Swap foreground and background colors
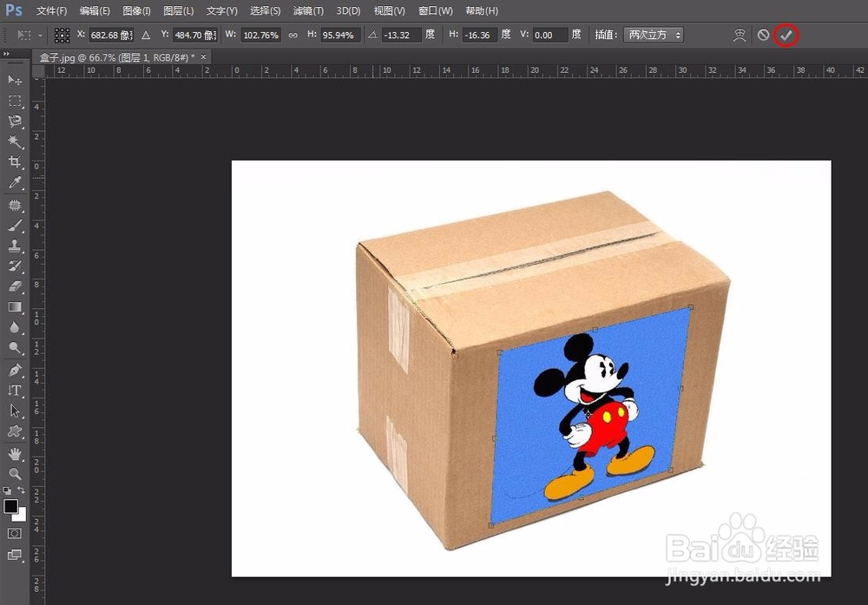Viewport: 868px width, 605px height. [x=21, y=490]
